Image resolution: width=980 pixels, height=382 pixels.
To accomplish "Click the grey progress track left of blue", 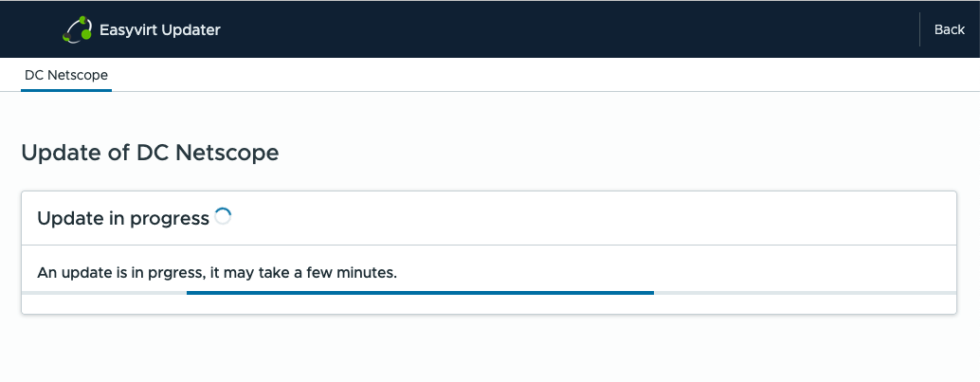I will [x=104, y=293].
